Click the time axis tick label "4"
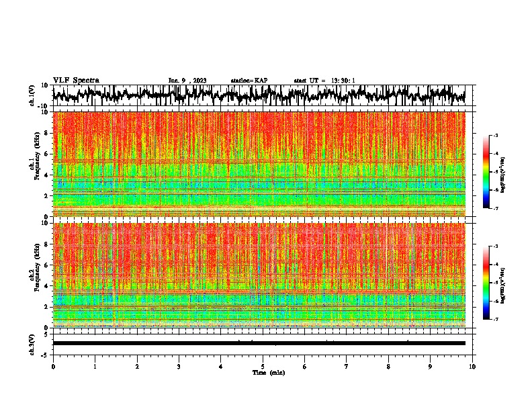This screenshot has width=532, height=411. (221, 367)
